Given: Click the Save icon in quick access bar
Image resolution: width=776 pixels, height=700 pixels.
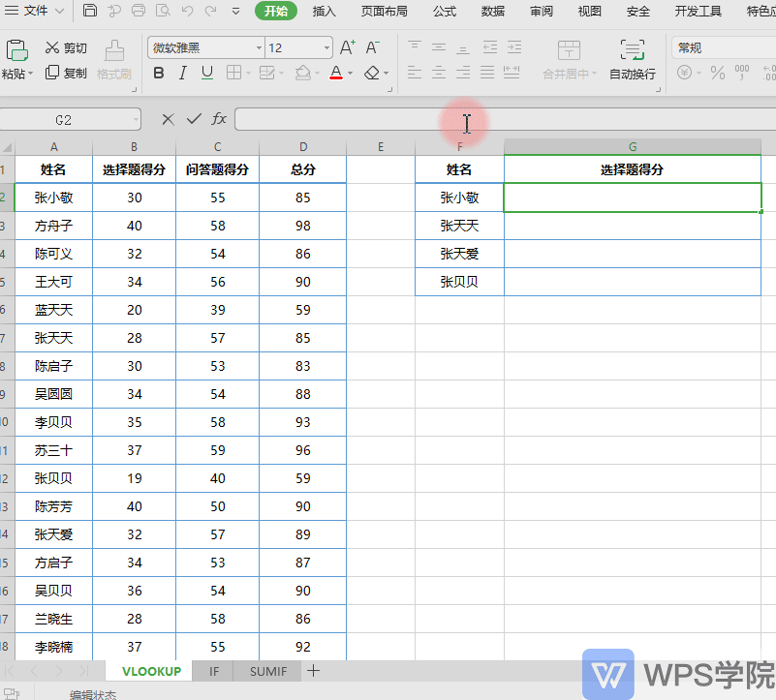Looking at the screenshot, I should click(x=89, y=10).
